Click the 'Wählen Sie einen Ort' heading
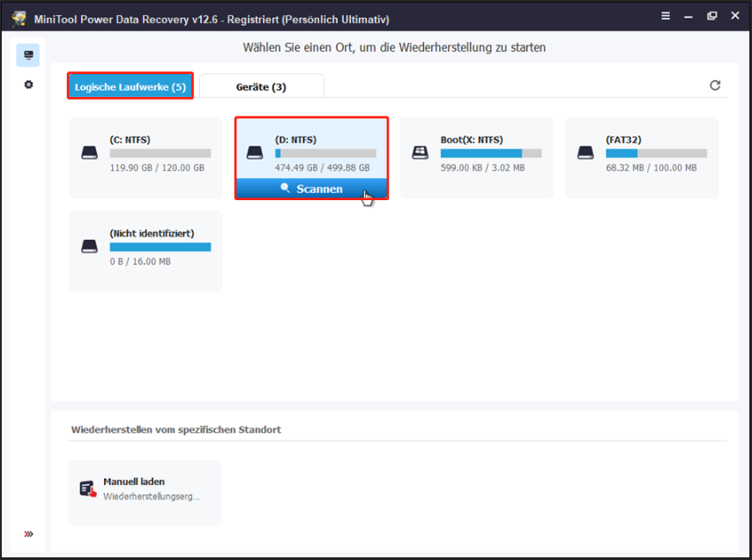 394,48
